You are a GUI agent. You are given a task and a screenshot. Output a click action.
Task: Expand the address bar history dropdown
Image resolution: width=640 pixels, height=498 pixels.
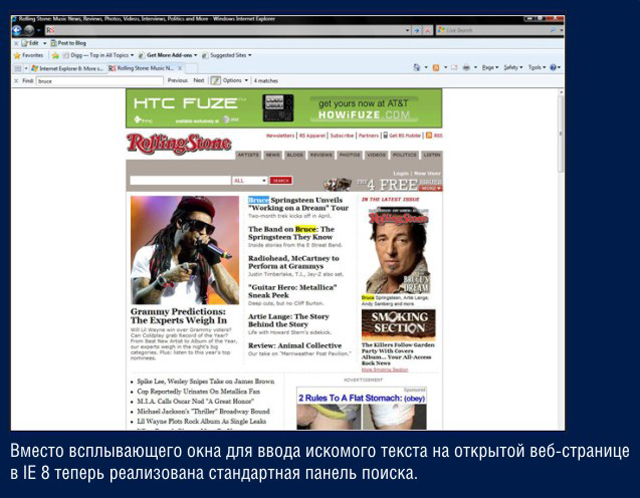tap(407, 30)
